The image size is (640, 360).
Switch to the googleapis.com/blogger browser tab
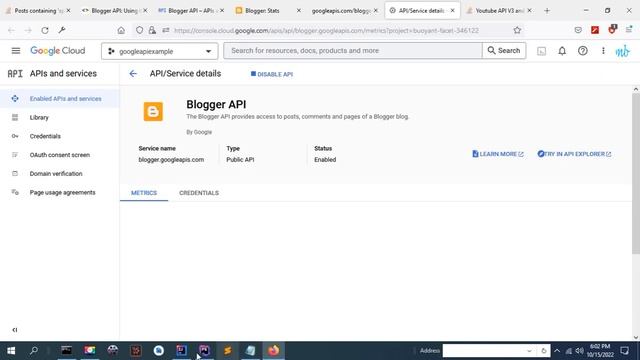(x=341, y=11)
